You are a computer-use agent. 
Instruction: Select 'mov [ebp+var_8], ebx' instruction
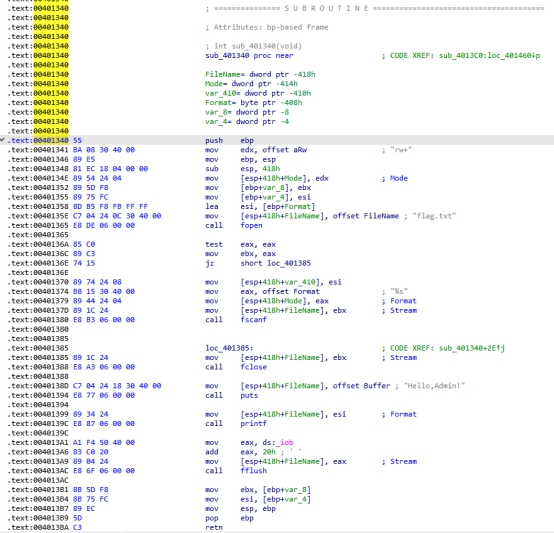pos(258,188)
